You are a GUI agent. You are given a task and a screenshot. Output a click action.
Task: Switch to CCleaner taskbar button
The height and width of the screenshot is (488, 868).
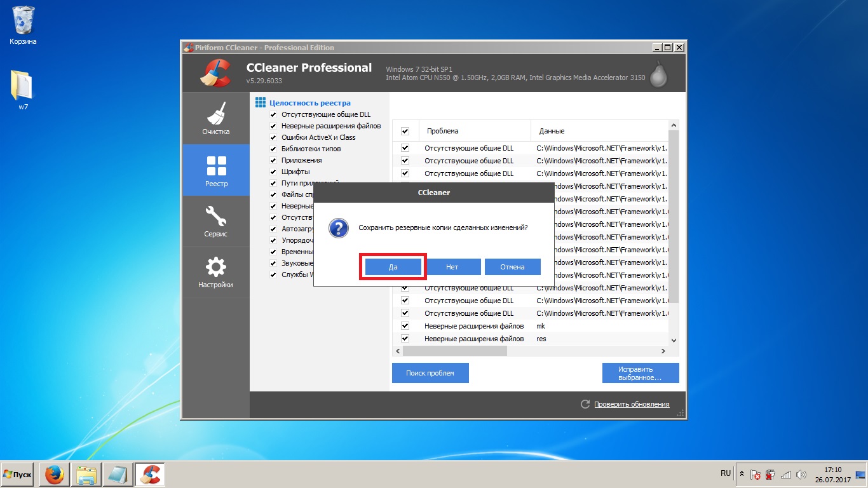click(x=150, y=475)
